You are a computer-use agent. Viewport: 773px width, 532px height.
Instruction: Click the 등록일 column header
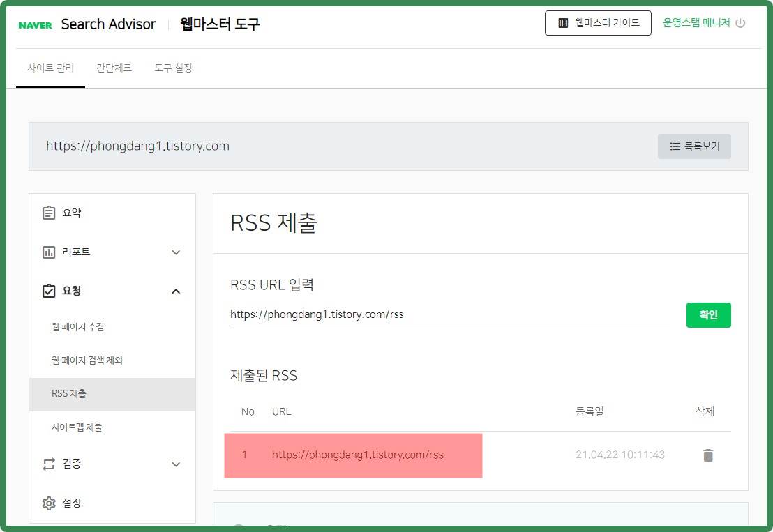click(x=590, y=411)
